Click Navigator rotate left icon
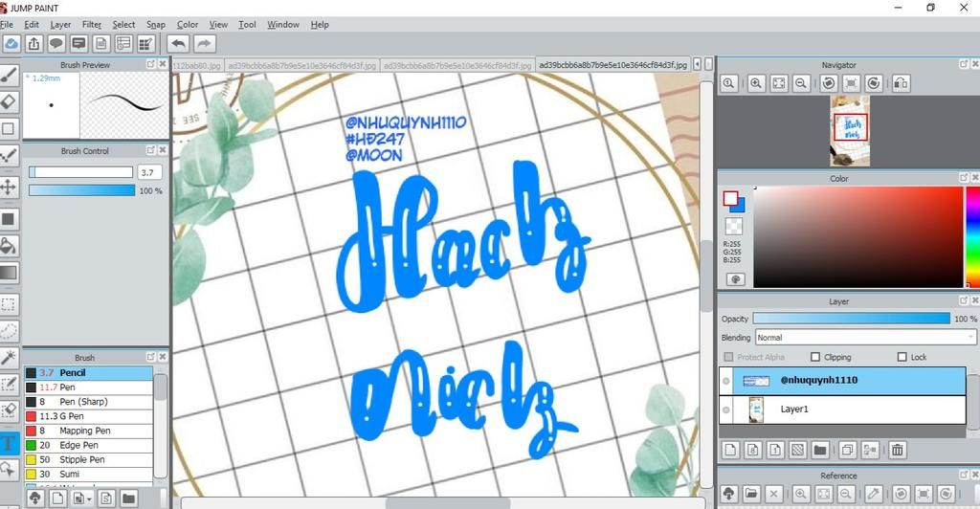The image size is (980, 509). (x=829, y=83)
